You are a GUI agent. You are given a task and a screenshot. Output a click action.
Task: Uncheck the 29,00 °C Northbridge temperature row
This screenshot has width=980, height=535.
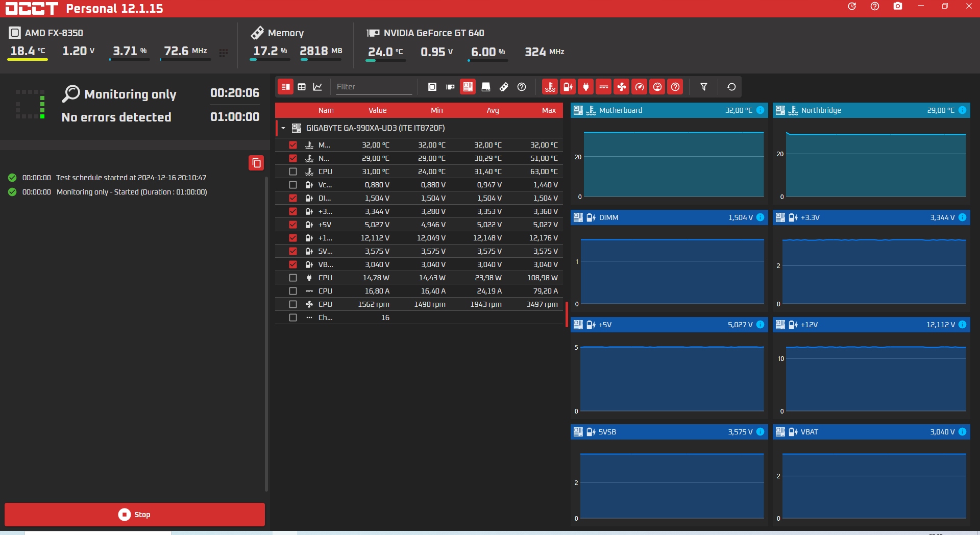[293, 158]
